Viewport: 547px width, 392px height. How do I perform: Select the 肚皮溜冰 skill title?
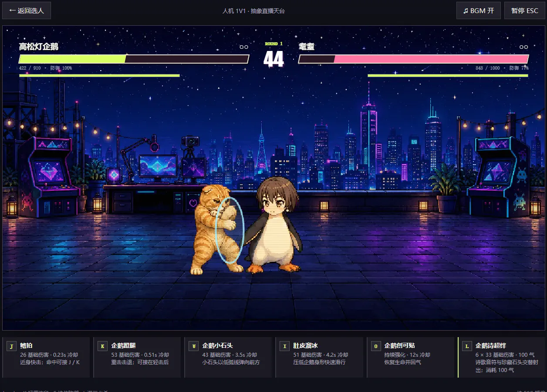coord(305,345)
